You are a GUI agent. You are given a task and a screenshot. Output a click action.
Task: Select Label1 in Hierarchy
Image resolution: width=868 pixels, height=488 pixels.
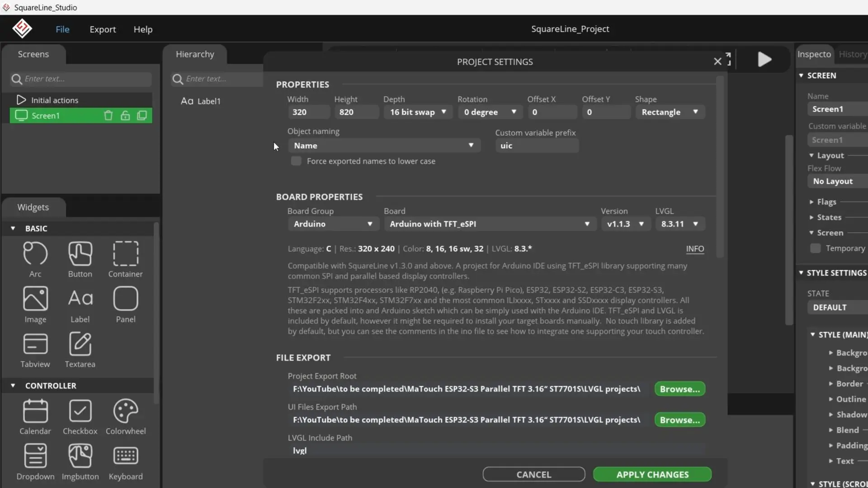pyautogui.click(x=201, y=101)
